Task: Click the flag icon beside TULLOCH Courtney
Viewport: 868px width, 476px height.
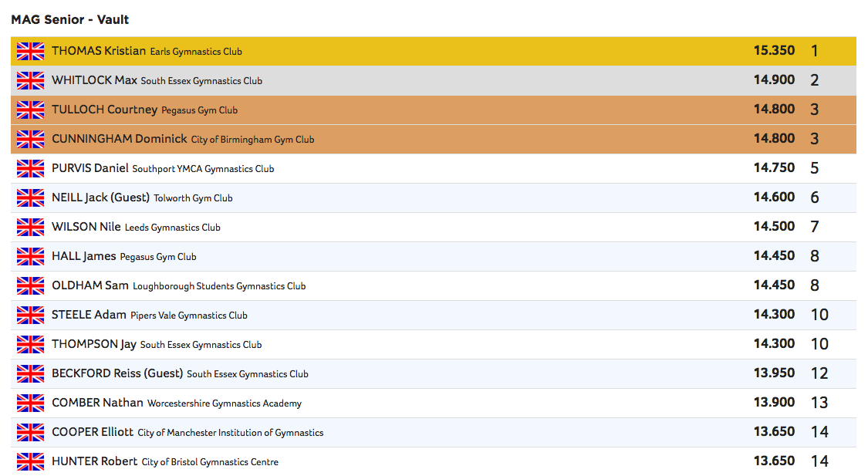Action: 31,110
